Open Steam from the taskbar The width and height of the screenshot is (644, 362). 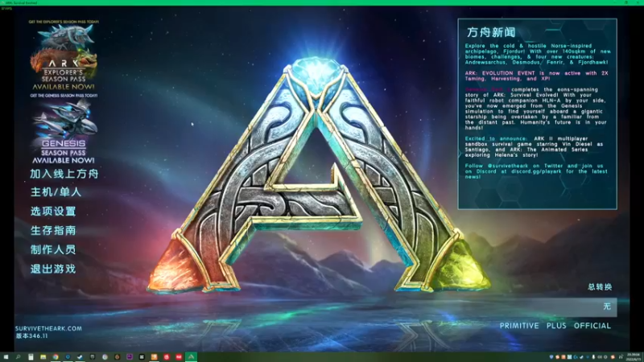click(80, 357)
